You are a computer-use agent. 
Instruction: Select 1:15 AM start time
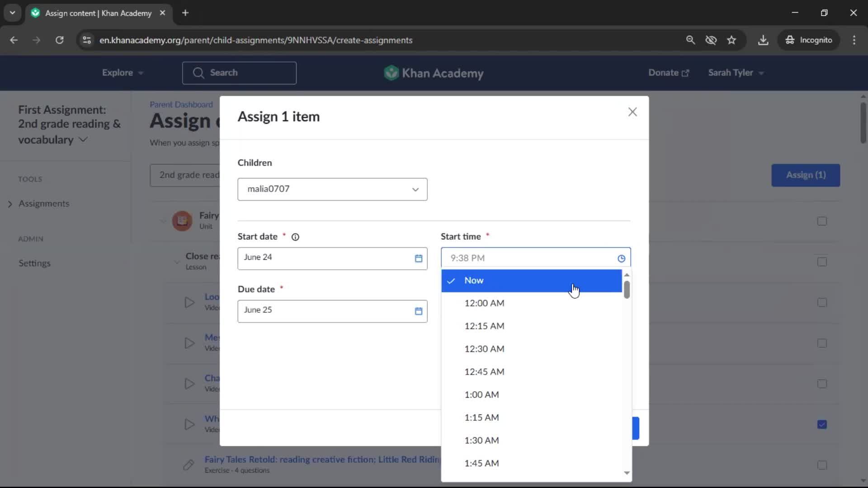[x=532, y=418]
